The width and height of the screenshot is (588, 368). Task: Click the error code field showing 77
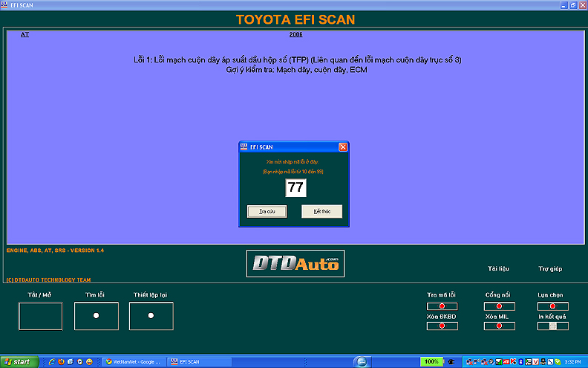point(296,187)
